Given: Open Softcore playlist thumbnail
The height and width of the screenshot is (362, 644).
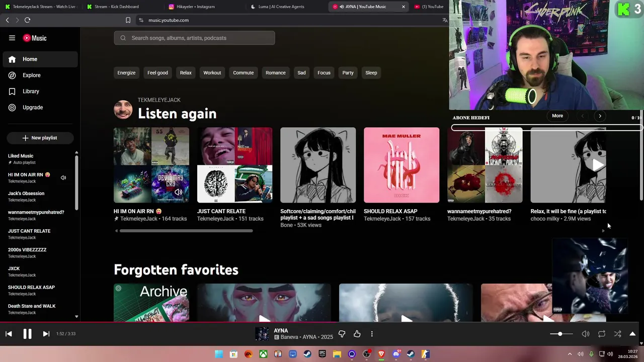Looking at the screenshot, I should tap(318, 165).
